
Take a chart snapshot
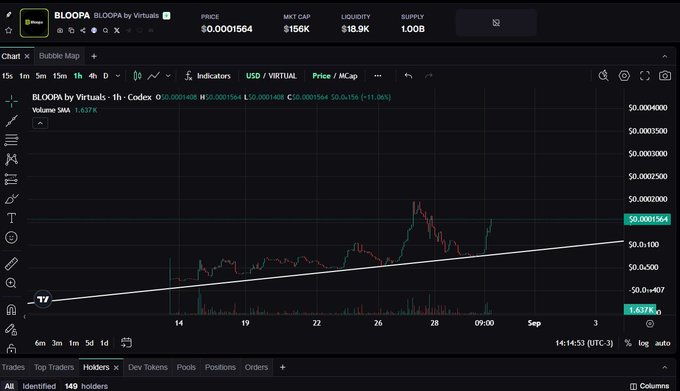point(665,76)
